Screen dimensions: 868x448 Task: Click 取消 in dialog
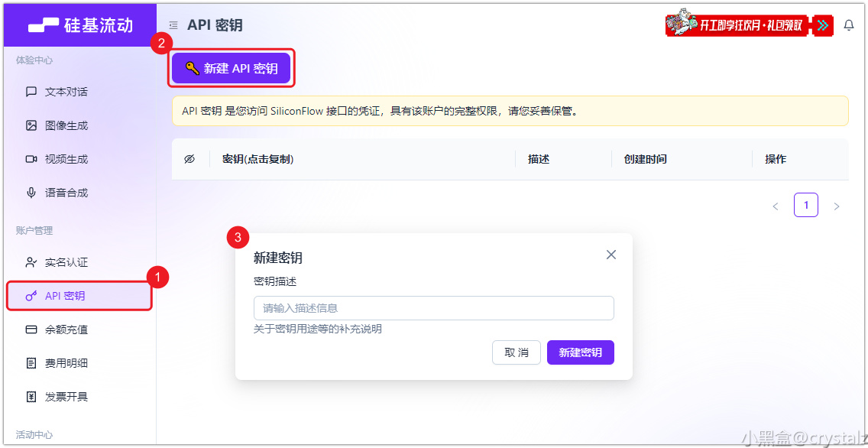517,352
